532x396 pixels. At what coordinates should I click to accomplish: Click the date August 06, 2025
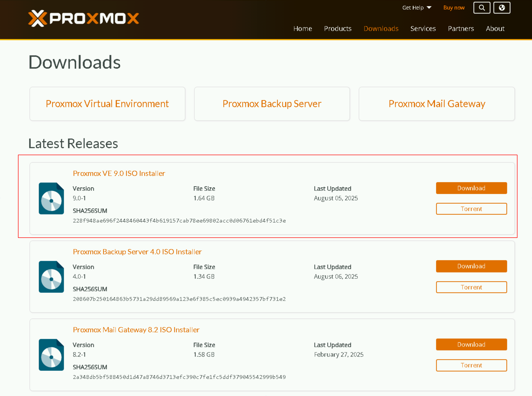[336, 277]
